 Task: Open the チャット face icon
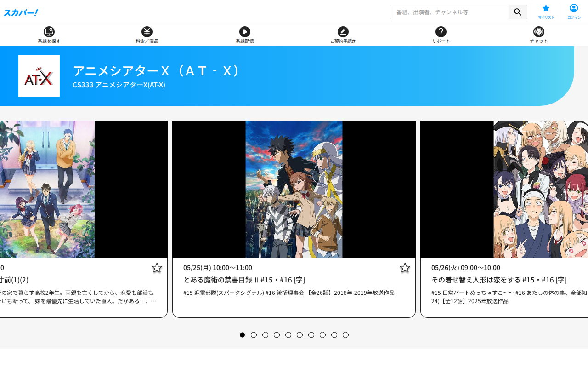pyautogui.click(x=539, y=32)
